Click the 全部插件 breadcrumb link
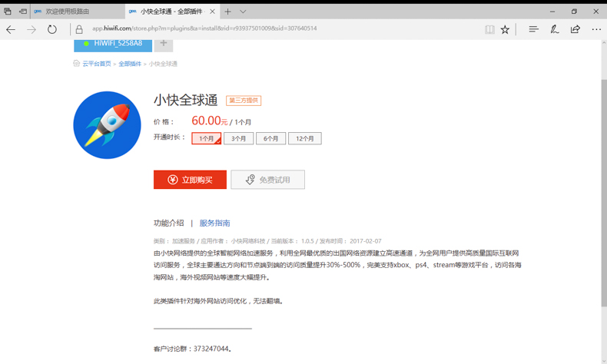Image resolution: width=607 pixels, height=364 pixels. [130, 64]
